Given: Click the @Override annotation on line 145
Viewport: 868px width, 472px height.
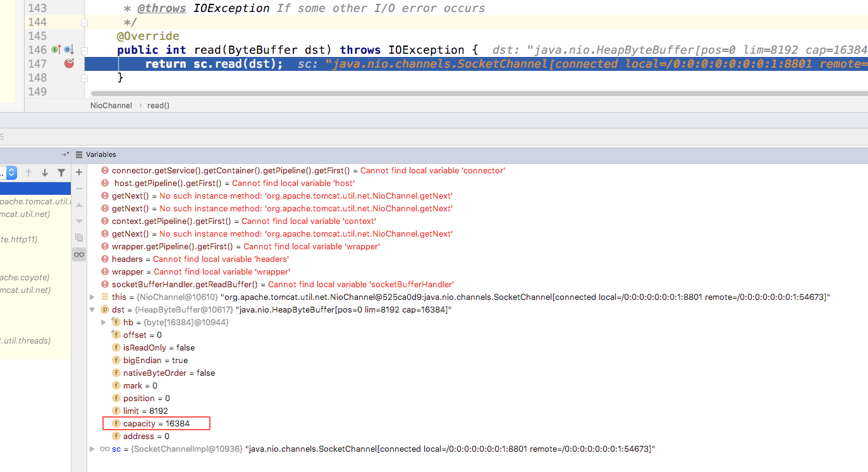Looking at the screenshot, I should (x=148, y=36).
